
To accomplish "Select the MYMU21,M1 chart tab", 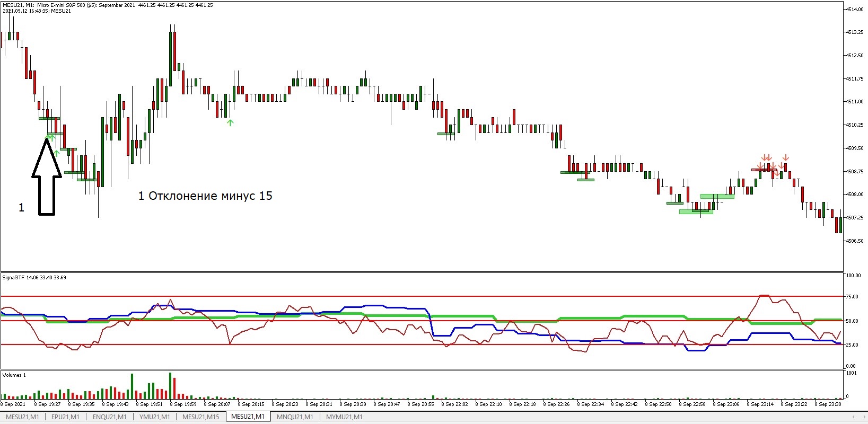I will coord(344,417).
